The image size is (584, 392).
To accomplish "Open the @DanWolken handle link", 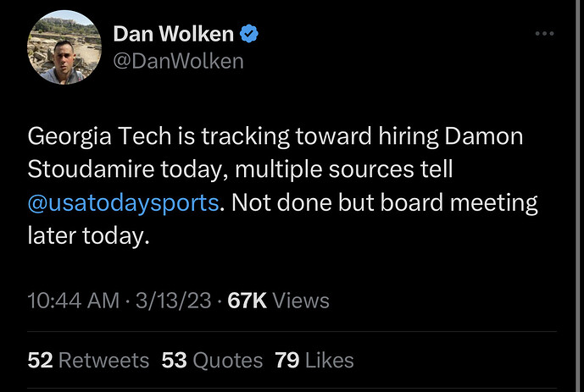I will 178,61.
